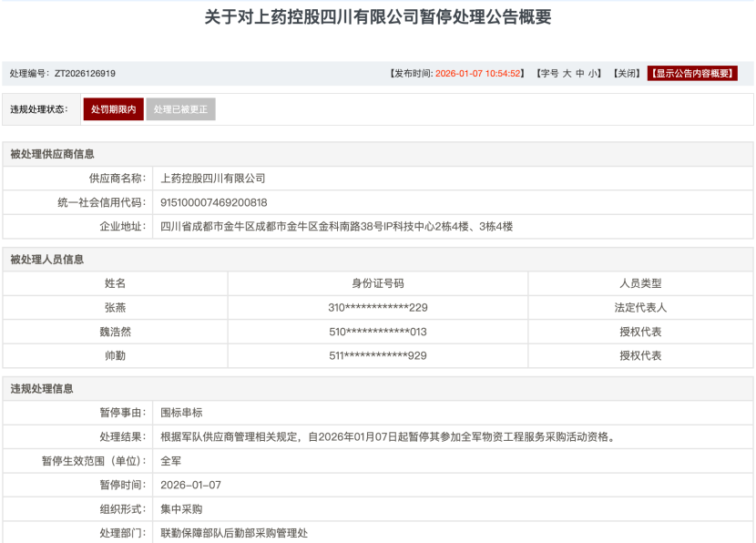Click supplier name value 上药控股四川有限公司
Screen dimensions: 756x543
(x=212, y=179)
